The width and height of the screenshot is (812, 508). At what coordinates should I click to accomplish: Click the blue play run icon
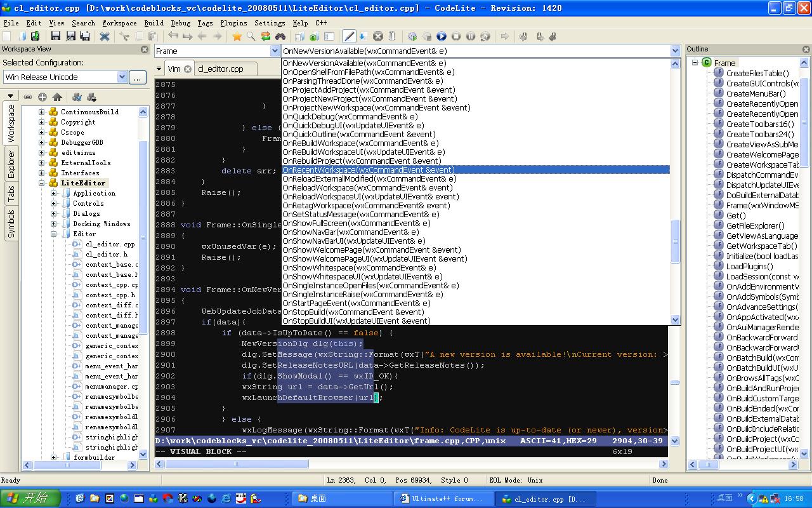442,37
